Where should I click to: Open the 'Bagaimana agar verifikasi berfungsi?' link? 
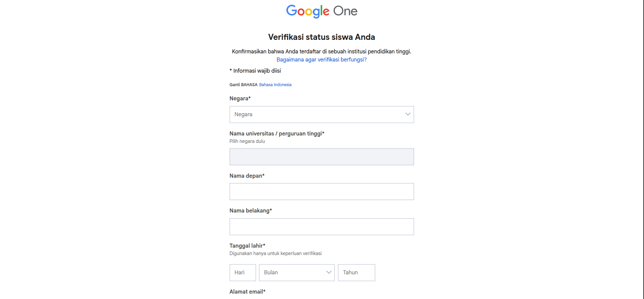pos(321,60)
